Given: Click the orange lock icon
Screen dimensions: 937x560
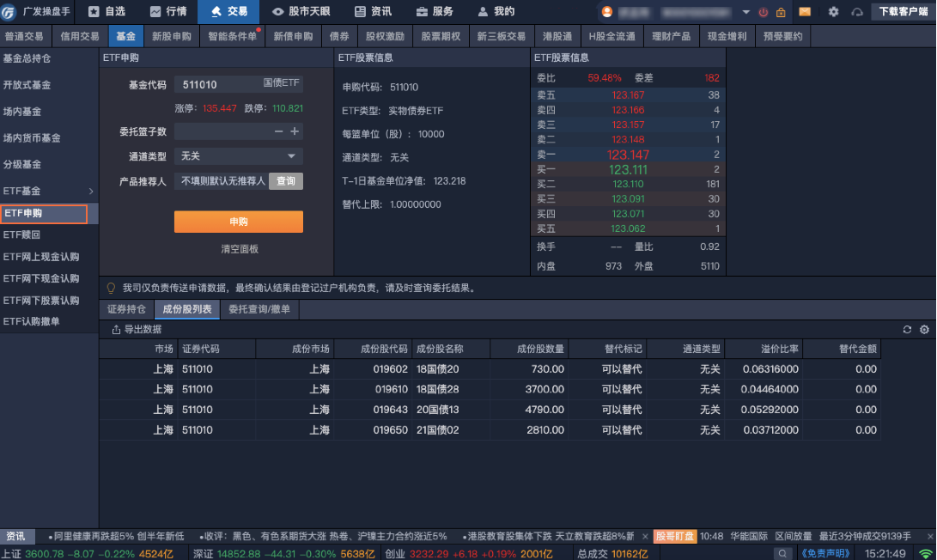Looking at the screenshot, I should click(x=781, y=12).
